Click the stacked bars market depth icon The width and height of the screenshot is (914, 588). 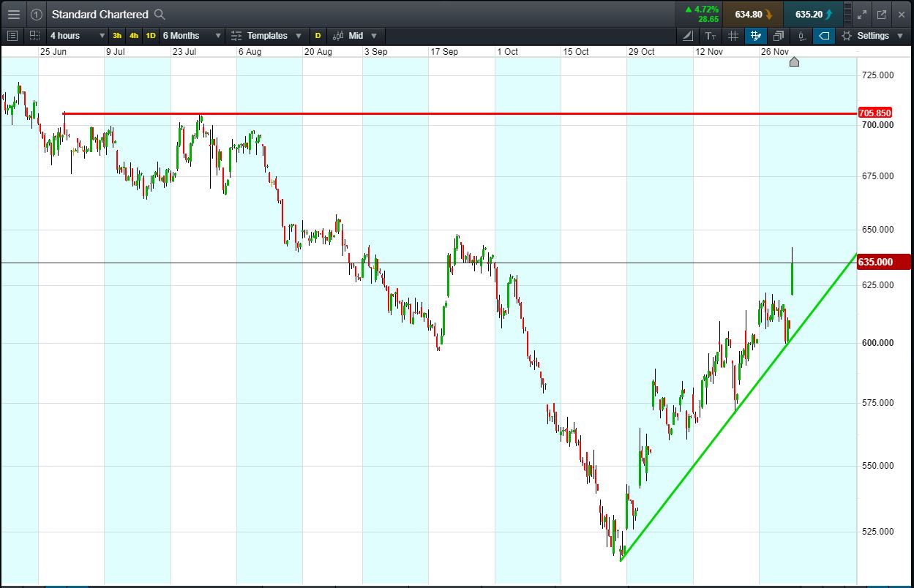click(x=847, y=14)
